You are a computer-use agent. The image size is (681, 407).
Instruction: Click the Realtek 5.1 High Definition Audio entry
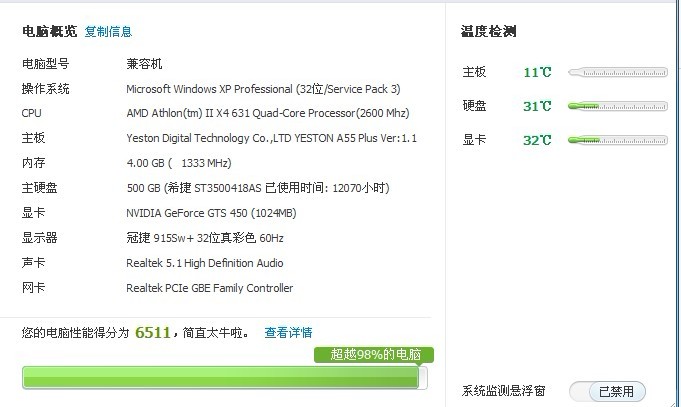pyautogui.click(x=204, y=263)
